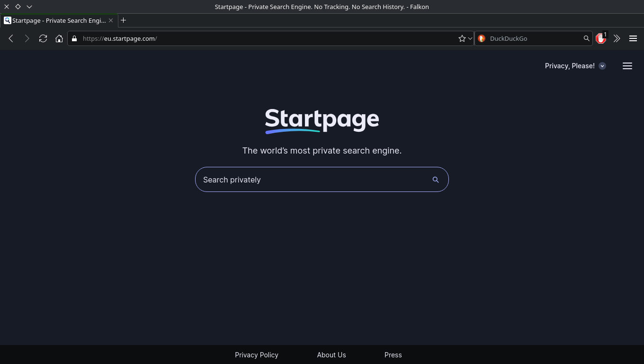Open the Press page
This screenshot has height=364, width=644.
(x=393, y=355)
